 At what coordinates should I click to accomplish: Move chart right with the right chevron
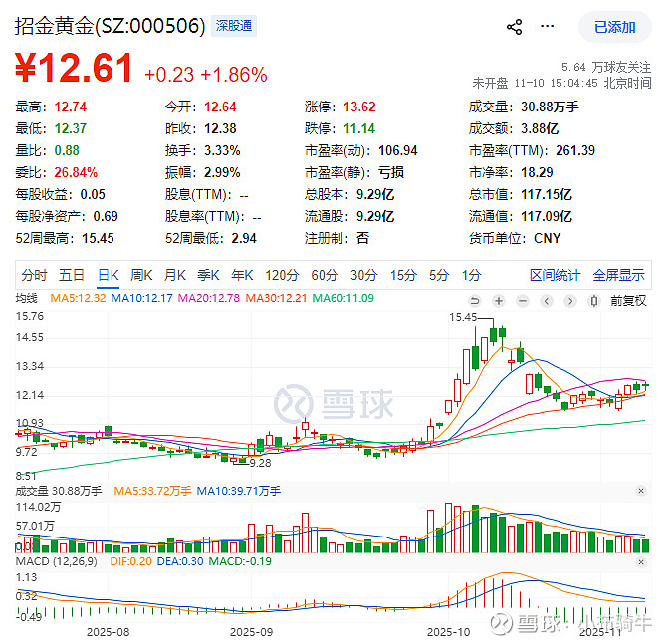[570, 301]
